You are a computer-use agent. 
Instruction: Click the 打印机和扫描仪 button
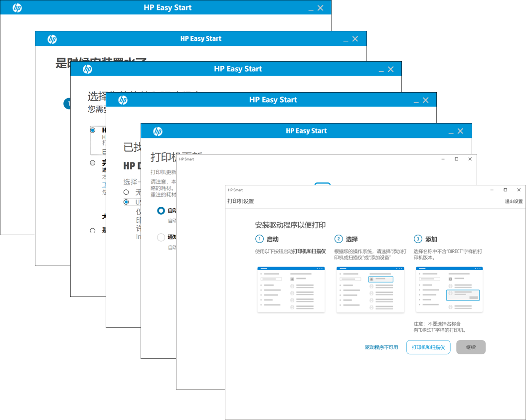(x=428, y=347)
